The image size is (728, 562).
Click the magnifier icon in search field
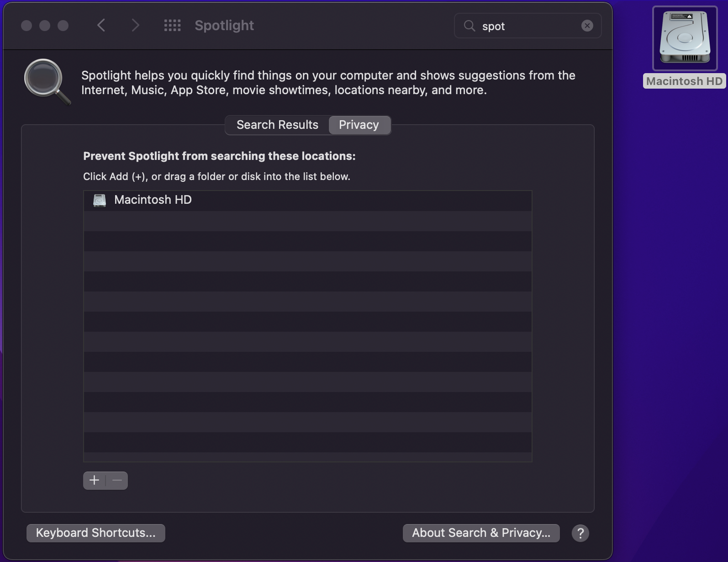point(470,26)
